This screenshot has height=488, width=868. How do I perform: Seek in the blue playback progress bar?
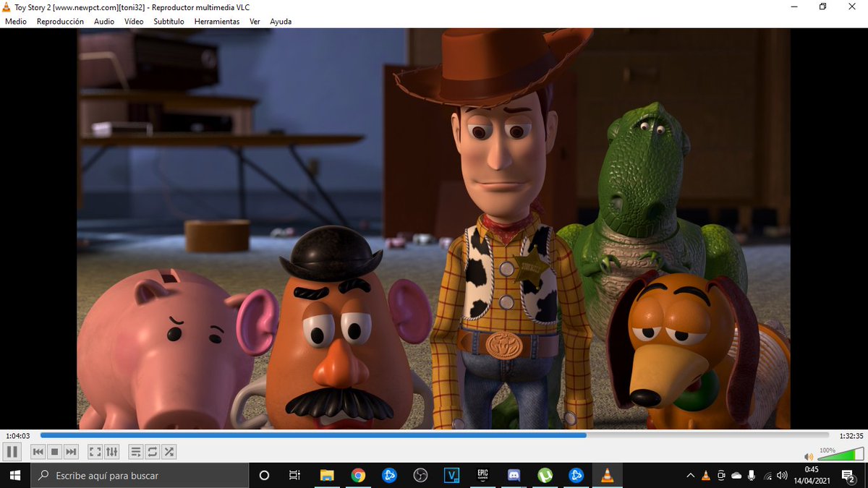point(434,435)
